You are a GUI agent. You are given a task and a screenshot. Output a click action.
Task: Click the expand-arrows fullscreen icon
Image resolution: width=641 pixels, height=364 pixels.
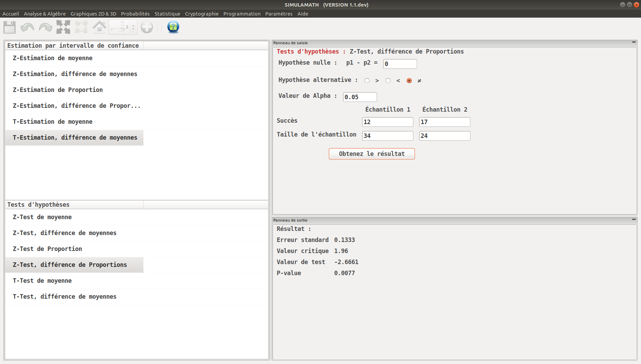pyautogui.click(x=63, y=27)
